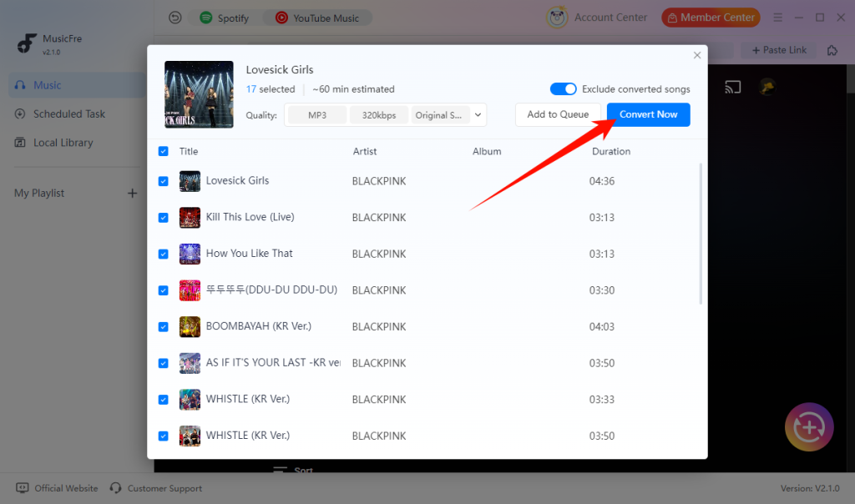Click the Add to Queue button
Viewport: 855px width, 504px height.
558,114
